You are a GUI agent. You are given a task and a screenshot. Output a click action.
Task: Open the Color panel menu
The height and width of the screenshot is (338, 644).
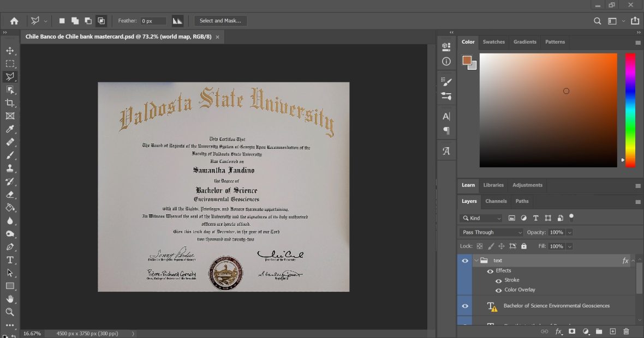point(638,43)
